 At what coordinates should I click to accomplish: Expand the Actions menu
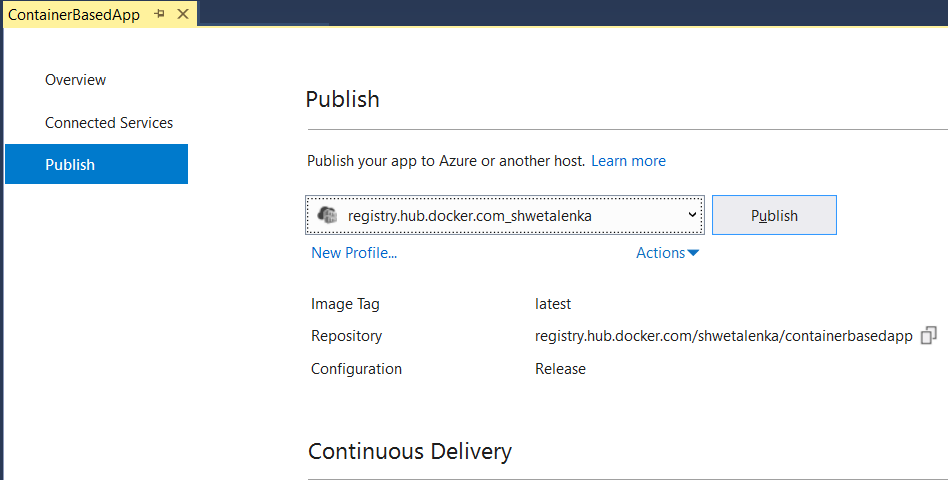[x=667, y=253]
